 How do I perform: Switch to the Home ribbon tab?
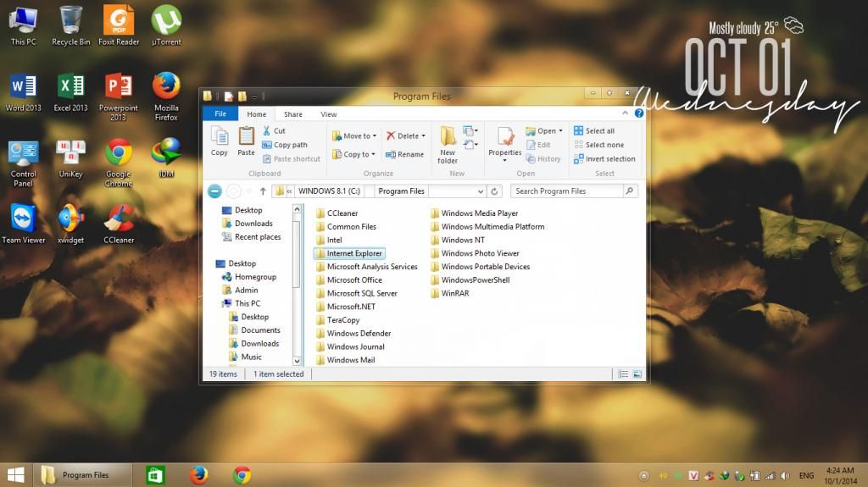click(256, 114)
